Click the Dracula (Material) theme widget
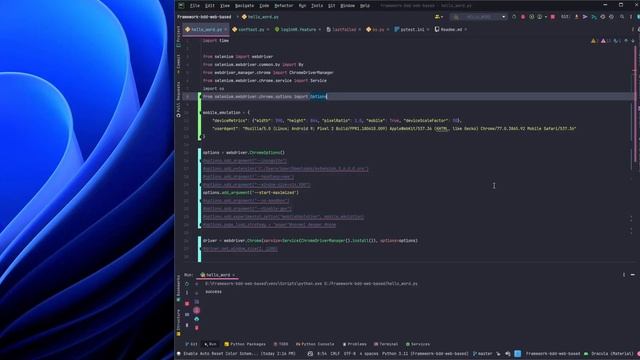This screenshot has height=360, width=640. (608, 353)
